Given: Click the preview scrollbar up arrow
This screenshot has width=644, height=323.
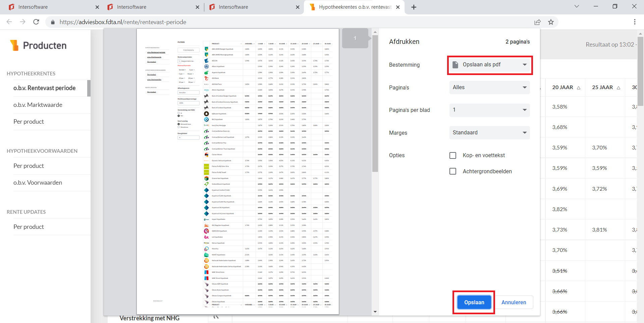Looking at the screenshot, I should (375, 32).
